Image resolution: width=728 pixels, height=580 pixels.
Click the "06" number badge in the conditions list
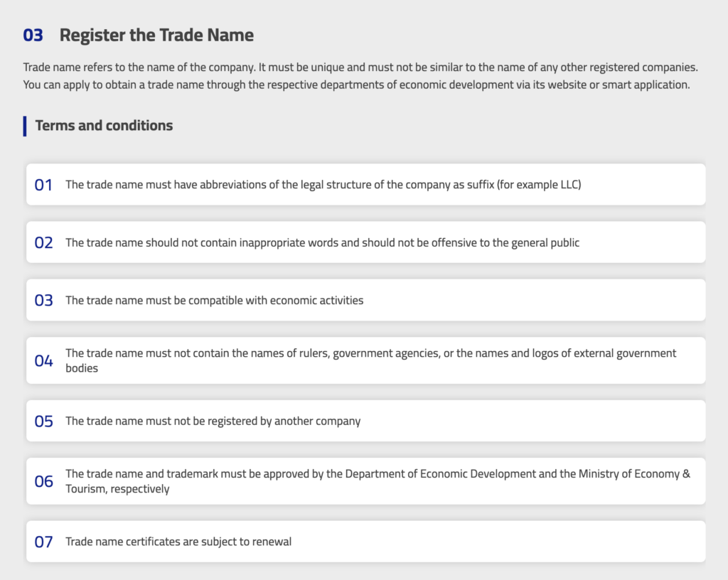point(44,482)
